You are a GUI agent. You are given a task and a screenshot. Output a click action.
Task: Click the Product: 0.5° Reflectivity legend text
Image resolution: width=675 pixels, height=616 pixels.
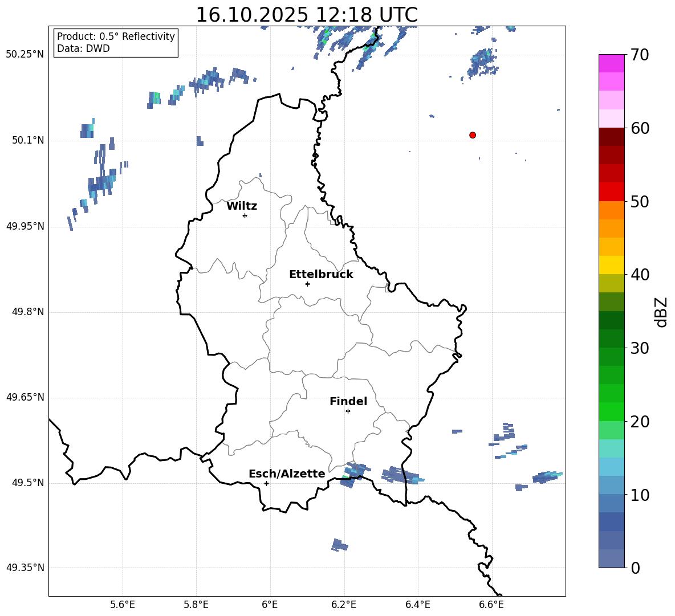coord(116,36)
